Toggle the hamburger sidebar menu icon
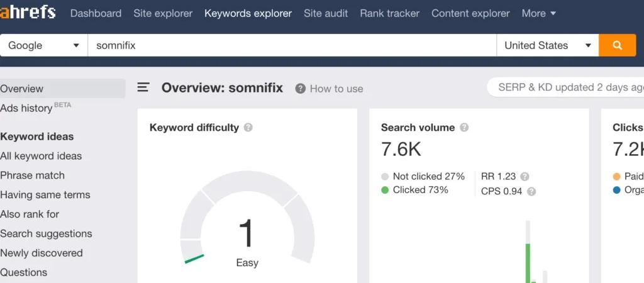644x283 pixels. [143, 87]
